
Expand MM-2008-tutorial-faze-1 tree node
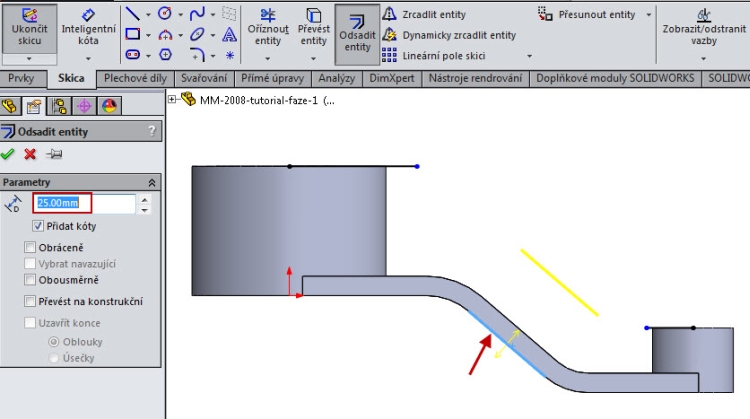click(x=172, y=99)
